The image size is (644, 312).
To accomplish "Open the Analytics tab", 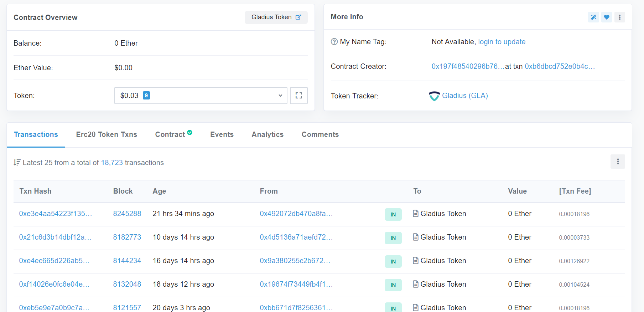I will click(268, 134).
